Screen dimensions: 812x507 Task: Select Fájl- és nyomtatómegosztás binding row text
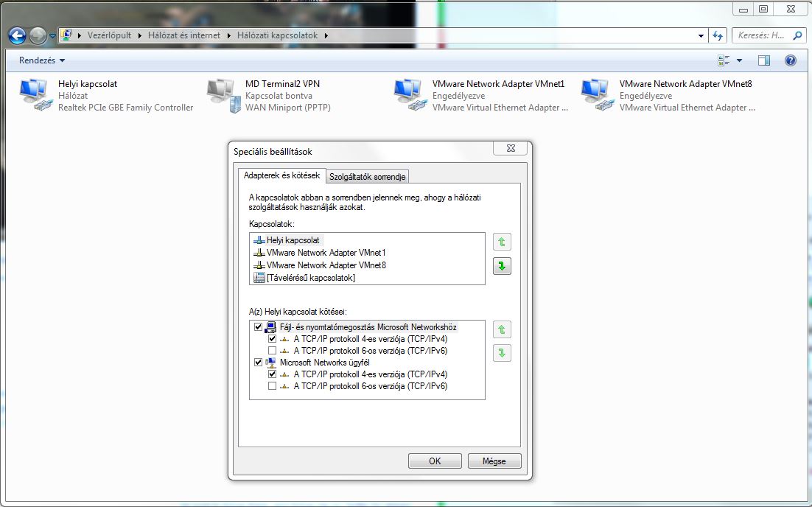[368, 327]
